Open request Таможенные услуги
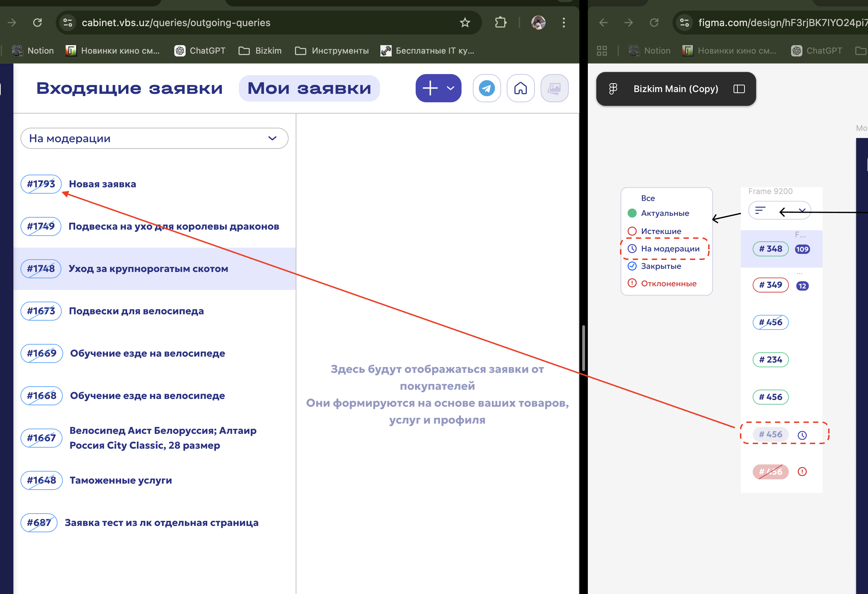 pyautogui.click(x=121, y=480)
